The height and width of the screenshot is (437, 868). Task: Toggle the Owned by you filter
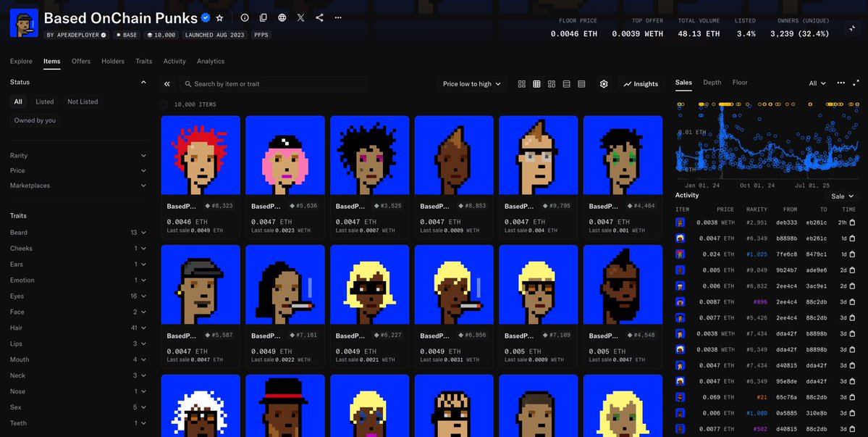coord(35,121)
